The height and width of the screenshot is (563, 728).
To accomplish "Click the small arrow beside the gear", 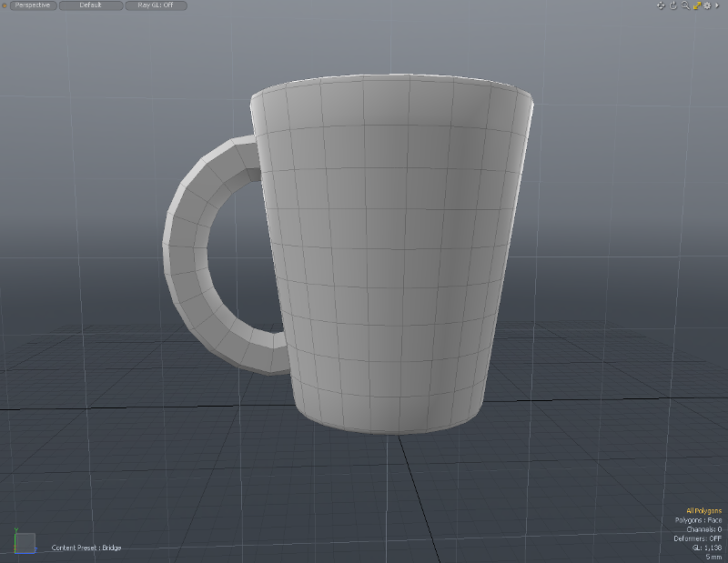I will point(716,5).
